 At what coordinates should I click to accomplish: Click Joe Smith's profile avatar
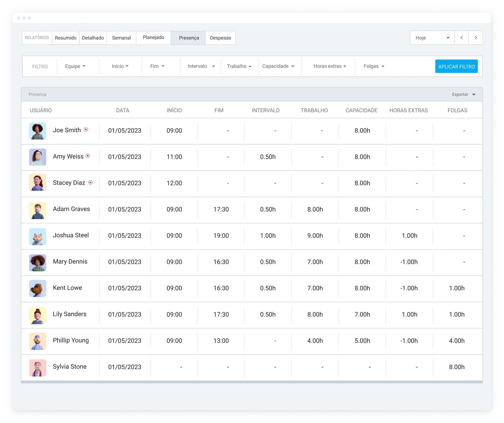point(37,131)
